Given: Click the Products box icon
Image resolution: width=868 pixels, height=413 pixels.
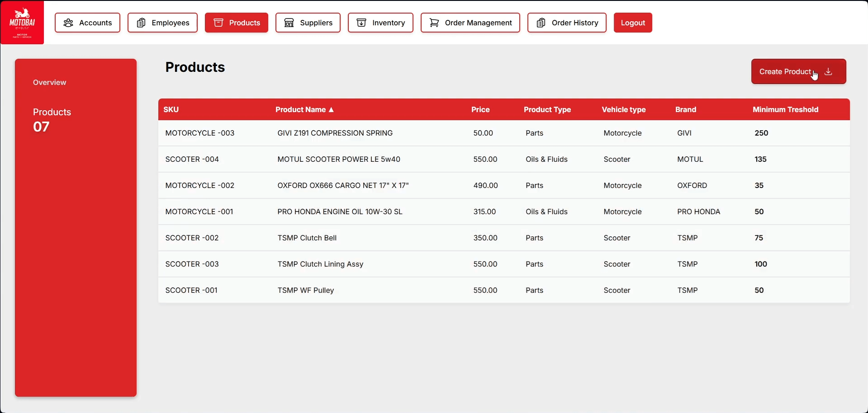Looking at the screenshot, I should click(218, 23).
